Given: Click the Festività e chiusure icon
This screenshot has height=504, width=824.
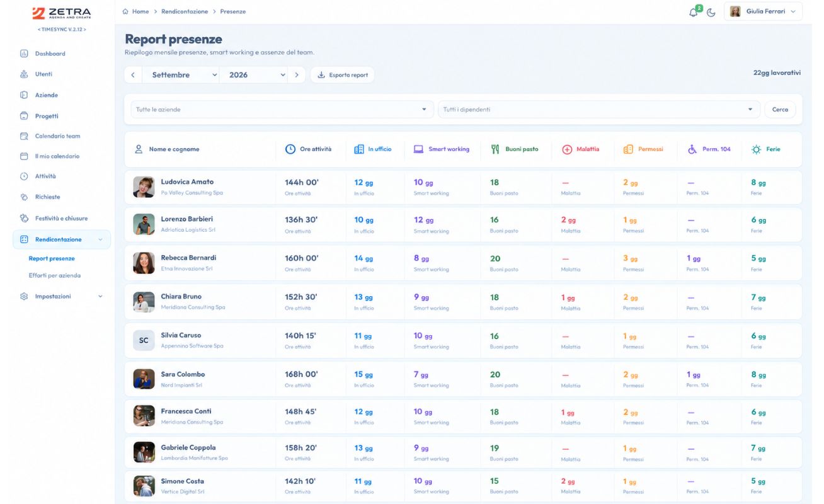Looking at the screenshot, I should click(24, 218).
